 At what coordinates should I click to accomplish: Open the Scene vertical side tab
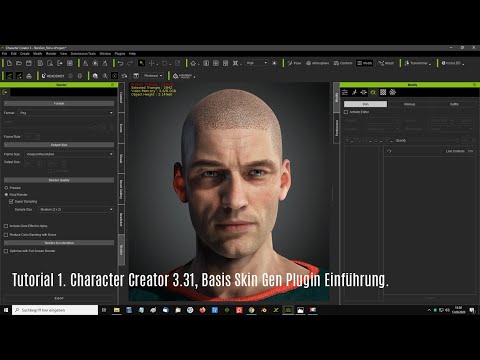click(x=121, y=128)
